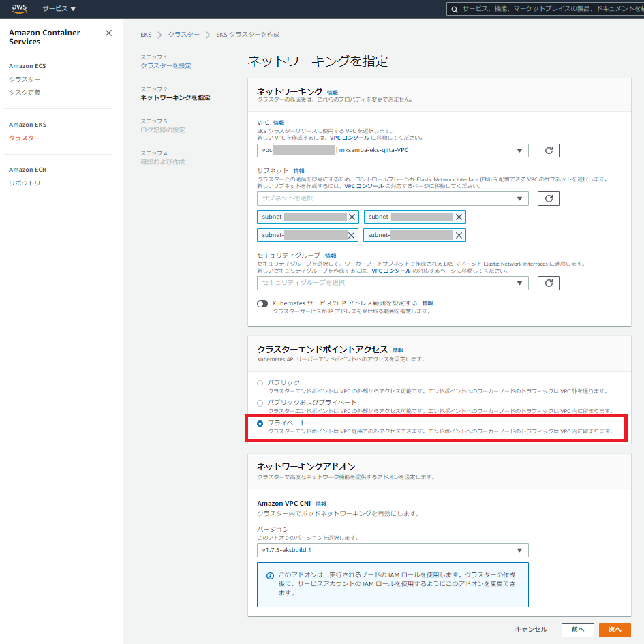This screenshot has height=644, width=644.
Task: Open VPC コンソール link under サブネット
Action: [x=364, y=187]
